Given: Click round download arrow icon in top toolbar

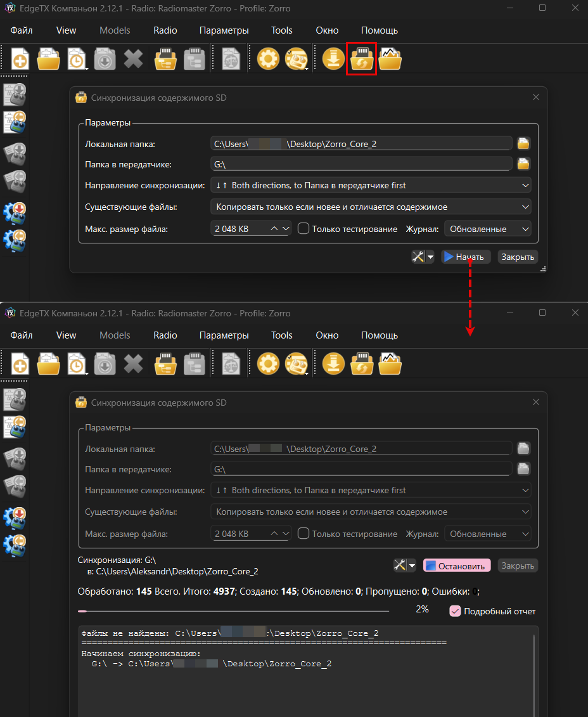Looking at the screenshot, I should 333,58.
